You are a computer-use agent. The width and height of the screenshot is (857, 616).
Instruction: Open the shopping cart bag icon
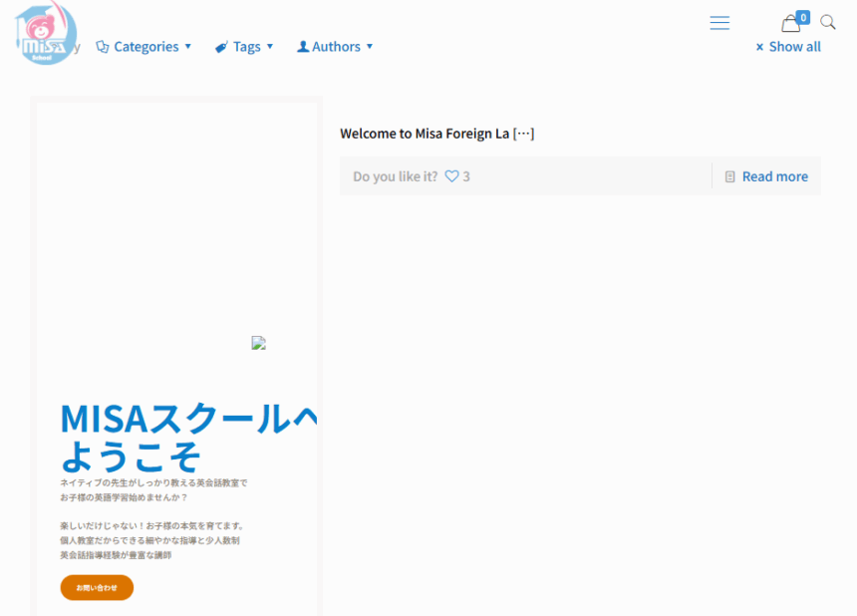coord(791,24)
